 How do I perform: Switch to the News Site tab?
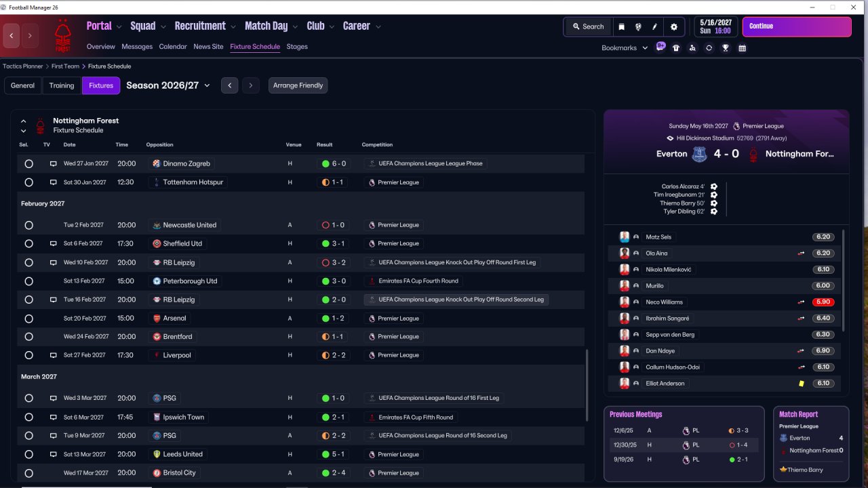point(208,47)
